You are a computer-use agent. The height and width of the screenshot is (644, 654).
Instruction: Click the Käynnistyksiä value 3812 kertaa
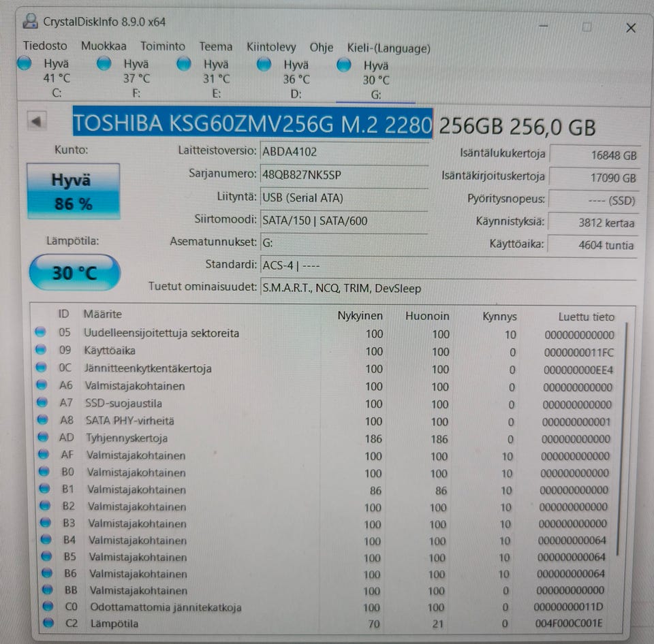593,223
